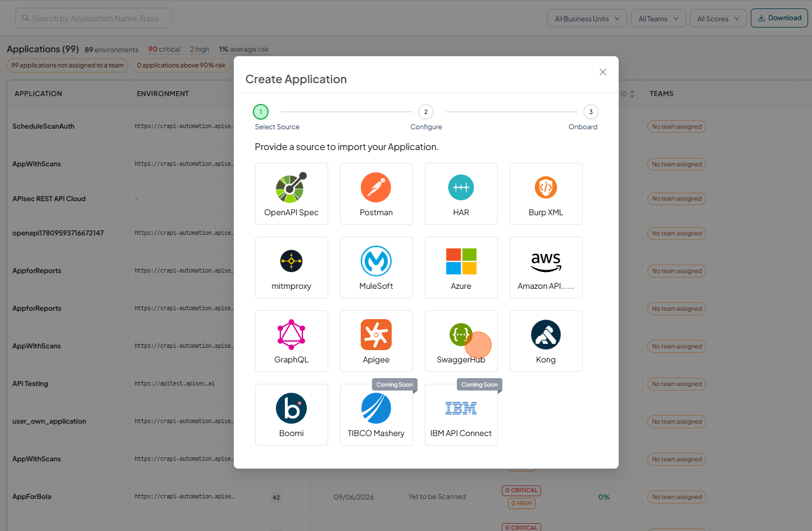Click the 2 high link

pyautogui.click(x=199, y=49)
